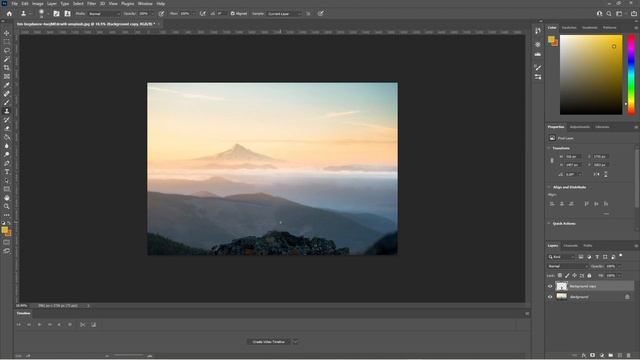640x360 pixels.
Task: Click the split at playhead scissors icon
Action: (x=82, y=324)
